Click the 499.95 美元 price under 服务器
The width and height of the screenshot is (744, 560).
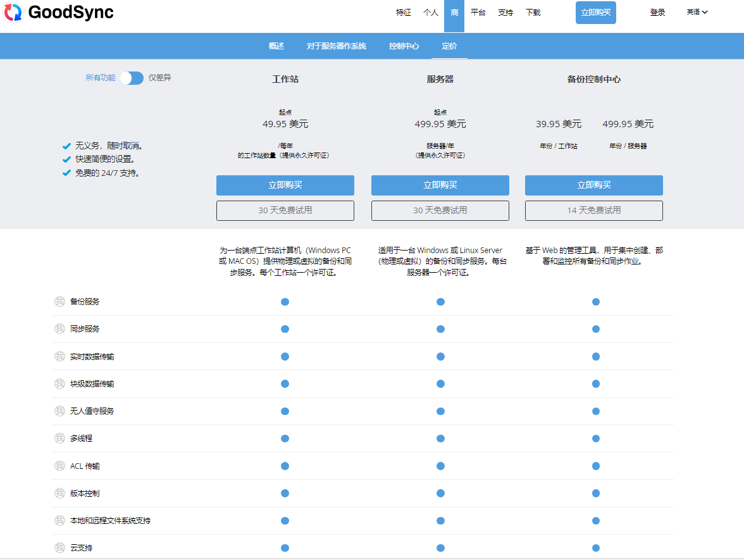pyautogui.click(x=440, y=124)
